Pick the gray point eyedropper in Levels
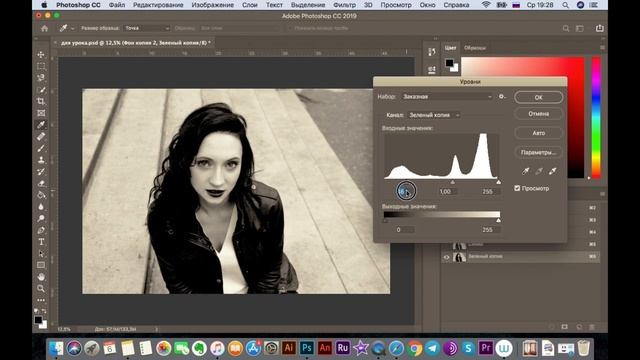 coord(539,171)
